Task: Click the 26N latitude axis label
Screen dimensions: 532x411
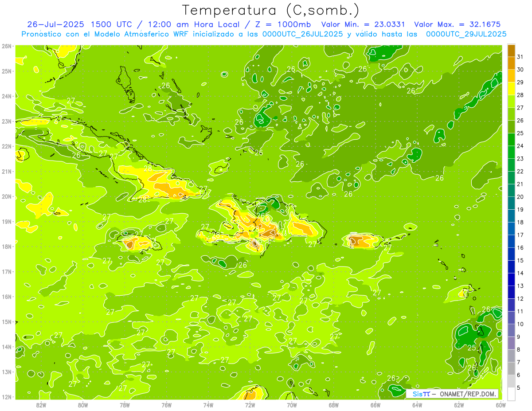Action: pos(6,46)
